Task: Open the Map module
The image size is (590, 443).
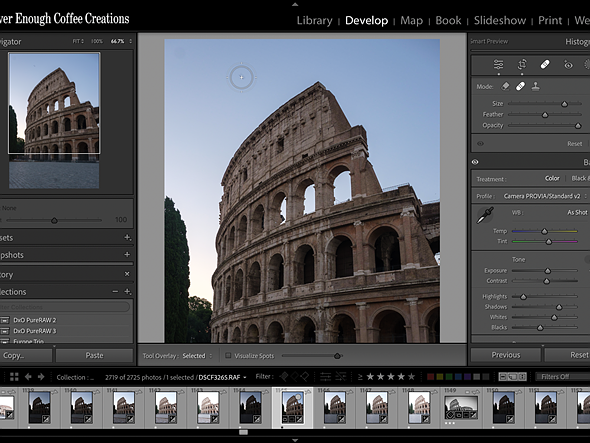Action: (411, 20)
